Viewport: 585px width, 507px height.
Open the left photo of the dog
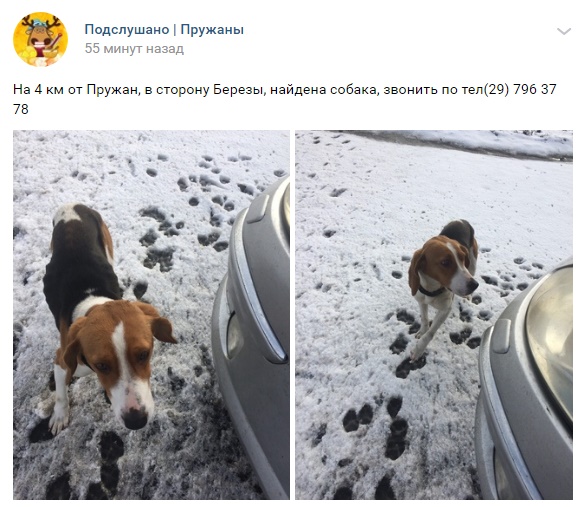pyautogui.click(x=151, y=314)
